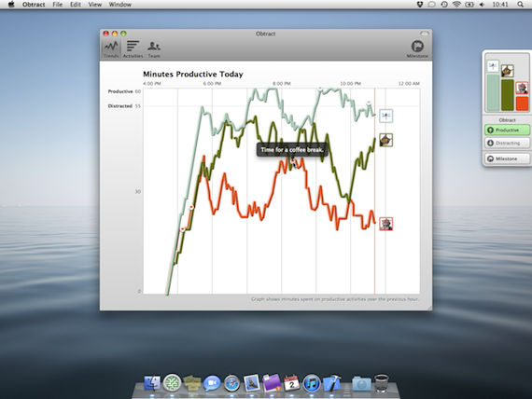Click the cat avatar at the olive line end

[x=385, y=140]
